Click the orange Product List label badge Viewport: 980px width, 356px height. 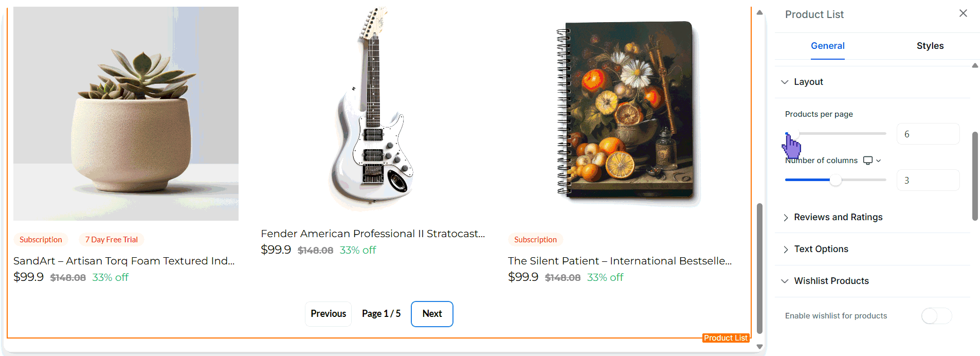click(x=725, y=338)
